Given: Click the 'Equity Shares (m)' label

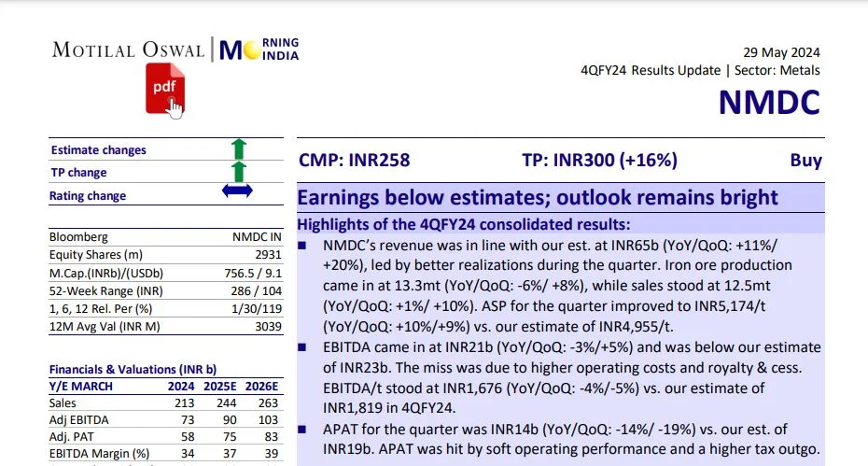Looking at the screenshot, I should [96, 255].
